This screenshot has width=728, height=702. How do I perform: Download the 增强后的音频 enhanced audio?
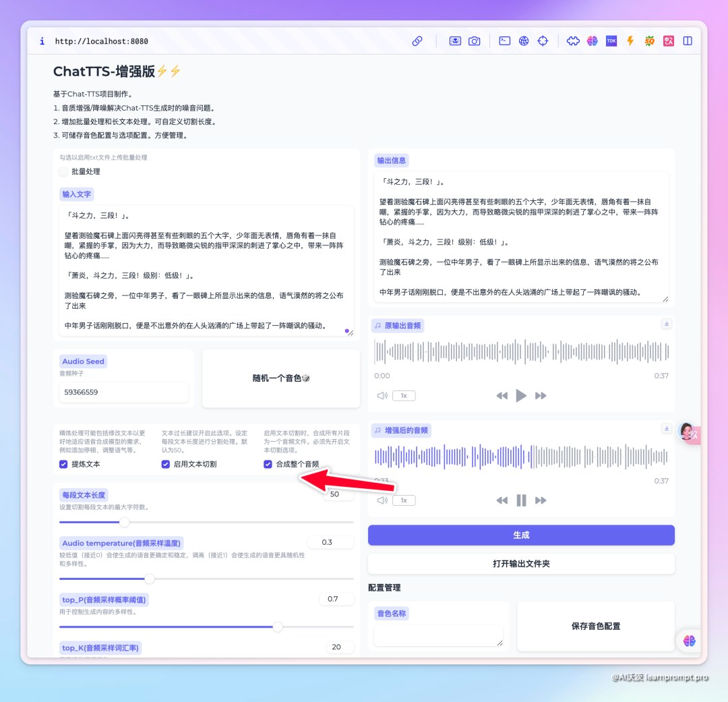tap(667, 428)
